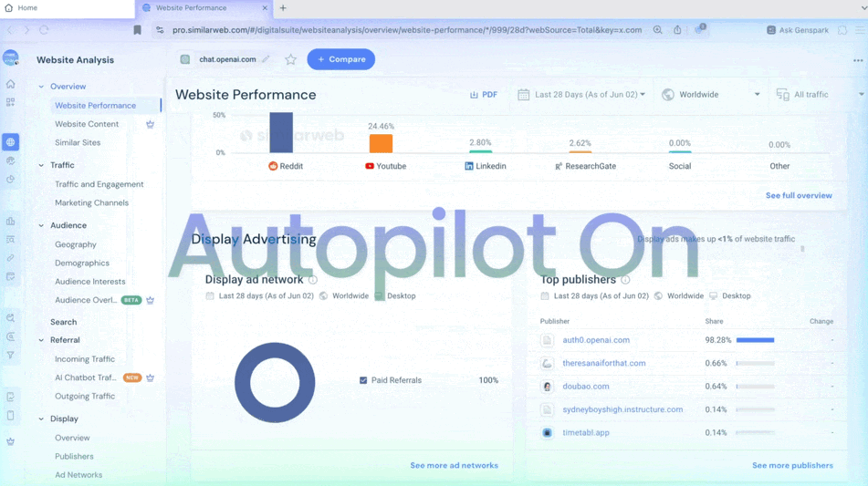This screenshot has width=868, height=486.
Task: Click the bookmark icon in address bar
Action: point(137,30)
